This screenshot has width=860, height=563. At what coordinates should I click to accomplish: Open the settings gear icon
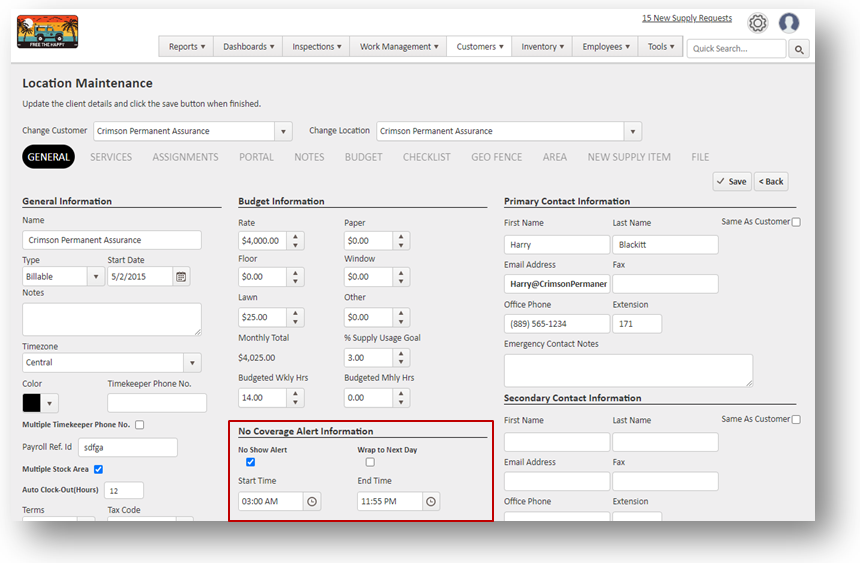click(x=758, y=23)
